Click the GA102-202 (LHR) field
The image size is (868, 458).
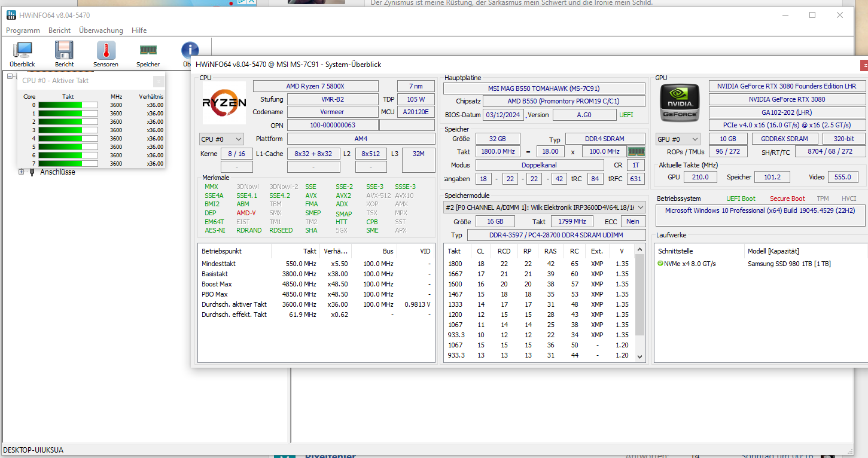coord(787,112)
